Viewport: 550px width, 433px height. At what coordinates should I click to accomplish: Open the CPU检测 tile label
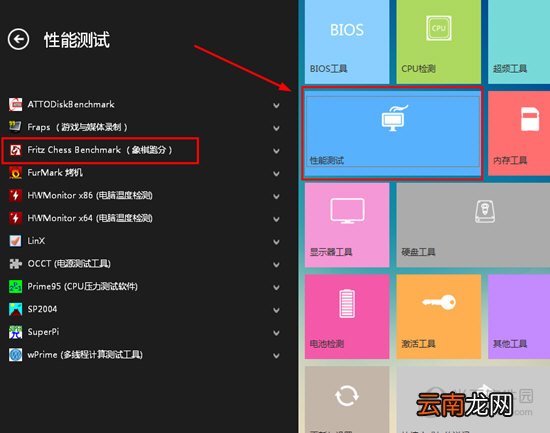(418, 68)
